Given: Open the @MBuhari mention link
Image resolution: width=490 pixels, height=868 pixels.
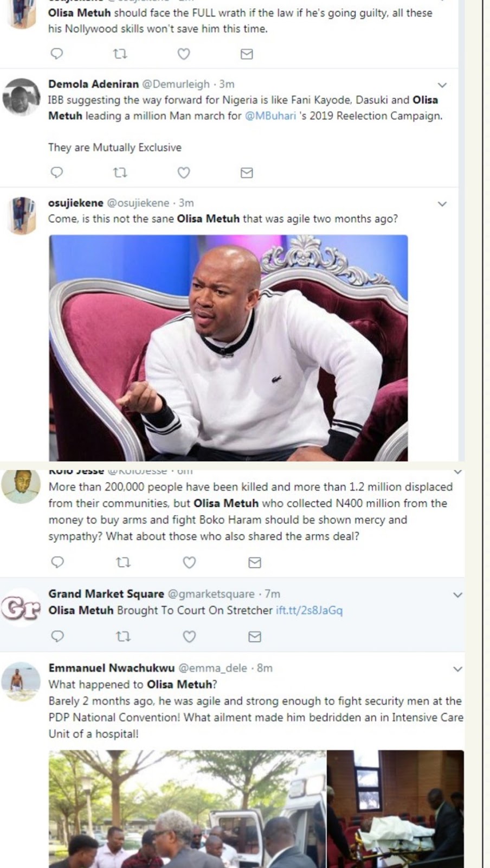Looking at the screenshot, I should (270, 116).
